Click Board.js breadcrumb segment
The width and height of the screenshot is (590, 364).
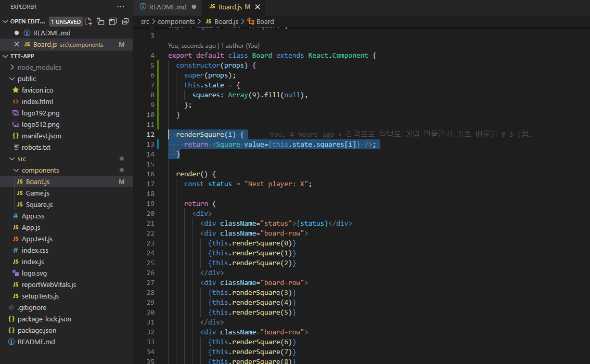pos(226,21)
